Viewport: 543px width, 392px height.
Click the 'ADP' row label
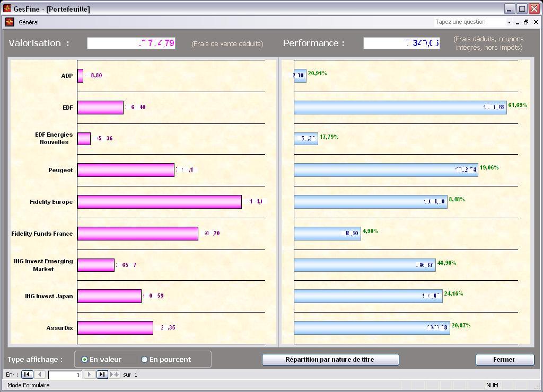click(x=67, y=76)
